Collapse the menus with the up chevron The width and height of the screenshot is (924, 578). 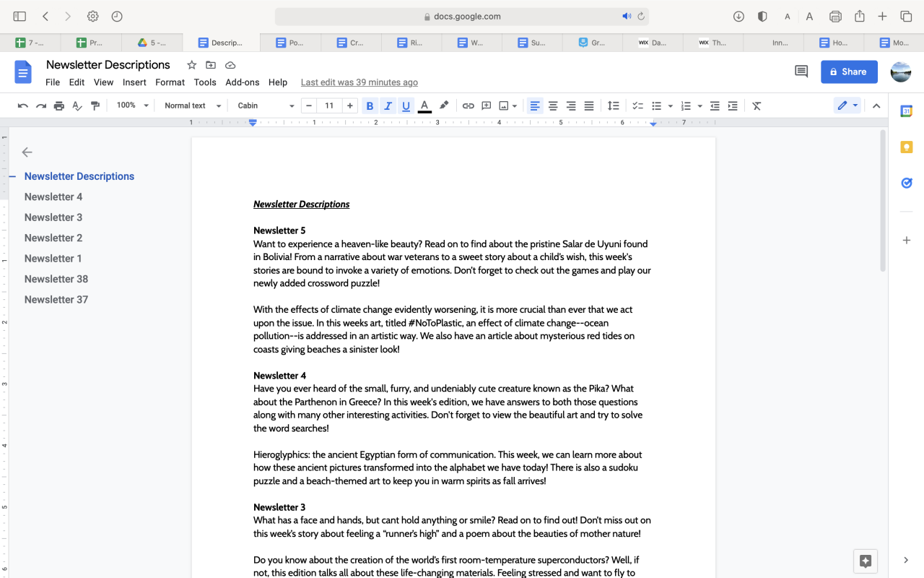pos(876,105)
